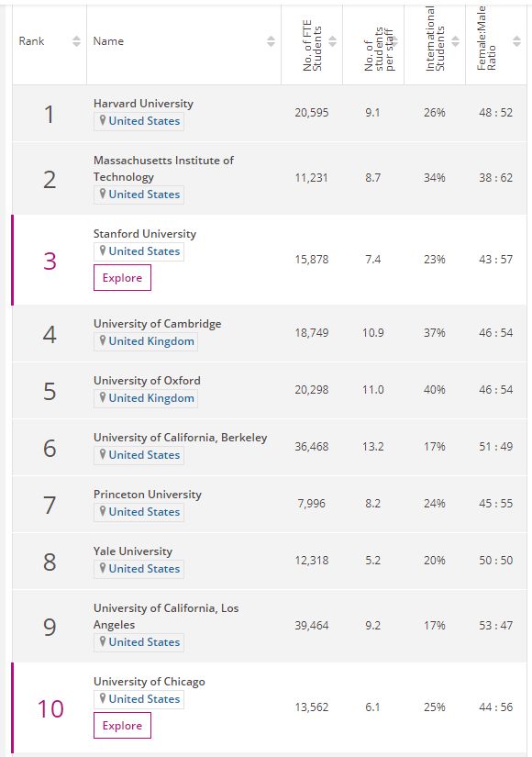Sort table by Rank column arrows
The width and height of the screenshot is (532, 757).
[x=76, y=41]
